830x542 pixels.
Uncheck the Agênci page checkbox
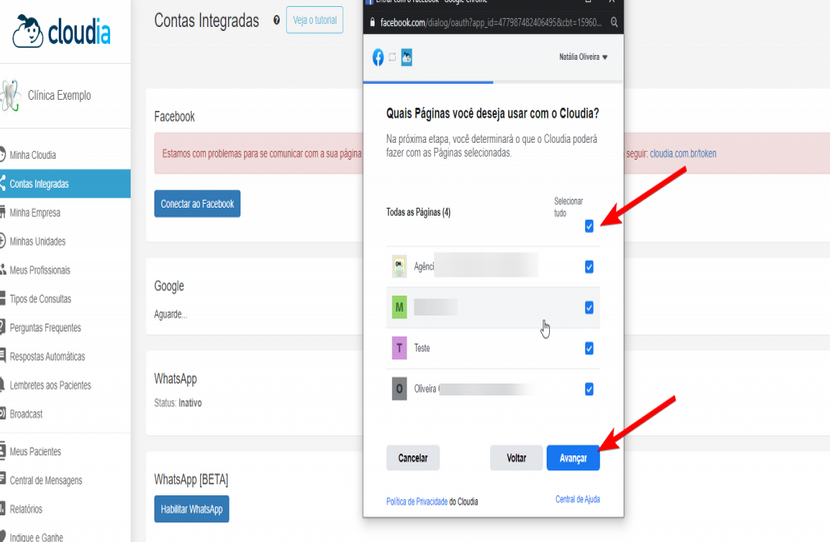[589, 267]
